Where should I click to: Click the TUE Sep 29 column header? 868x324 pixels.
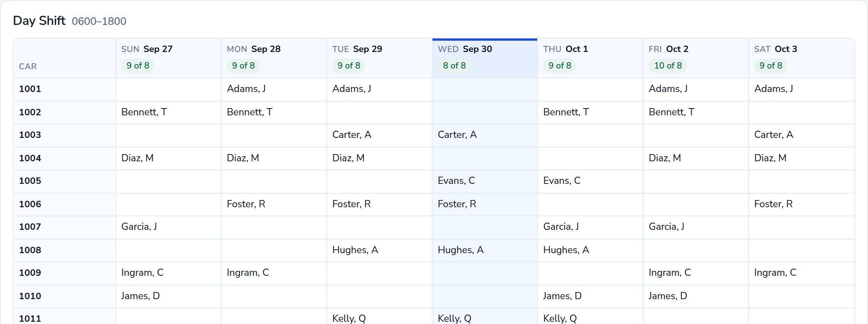coord(379,58)
